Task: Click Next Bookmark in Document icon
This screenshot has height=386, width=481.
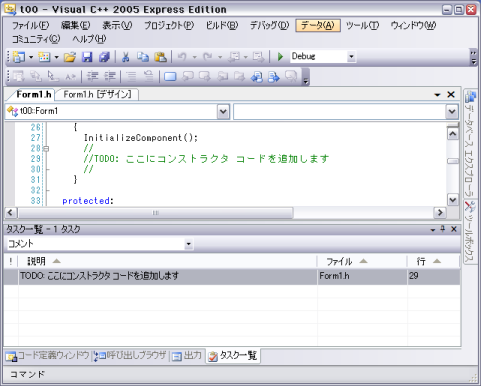Action: [274, 77]
